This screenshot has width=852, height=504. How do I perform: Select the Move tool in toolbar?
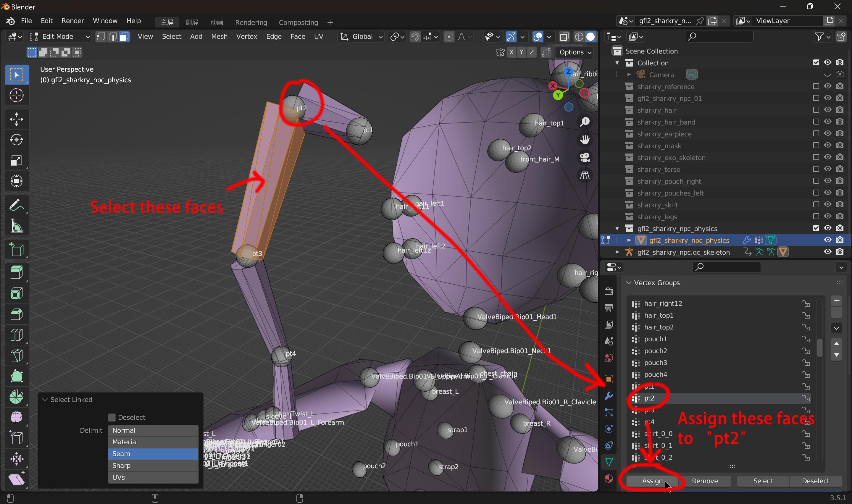[16, 119]
